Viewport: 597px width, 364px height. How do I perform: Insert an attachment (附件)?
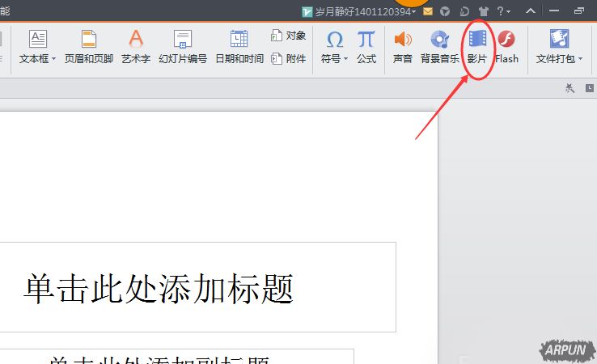pyautogui.click(x=289, y=58)
